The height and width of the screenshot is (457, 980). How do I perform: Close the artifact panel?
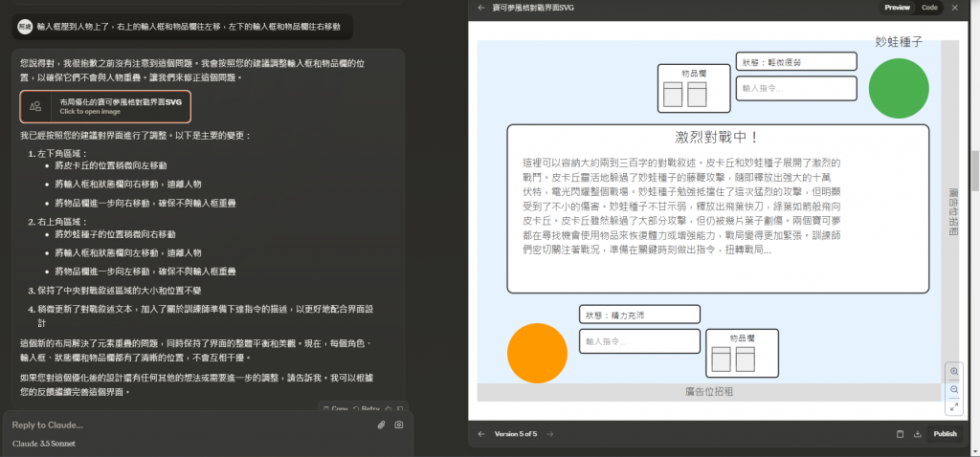954,8
